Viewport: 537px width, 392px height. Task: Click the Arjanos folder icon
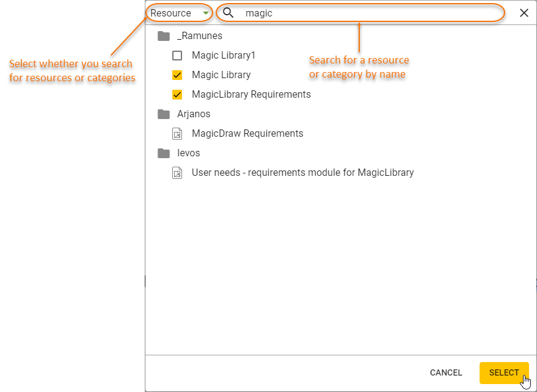tap(164, 114)
